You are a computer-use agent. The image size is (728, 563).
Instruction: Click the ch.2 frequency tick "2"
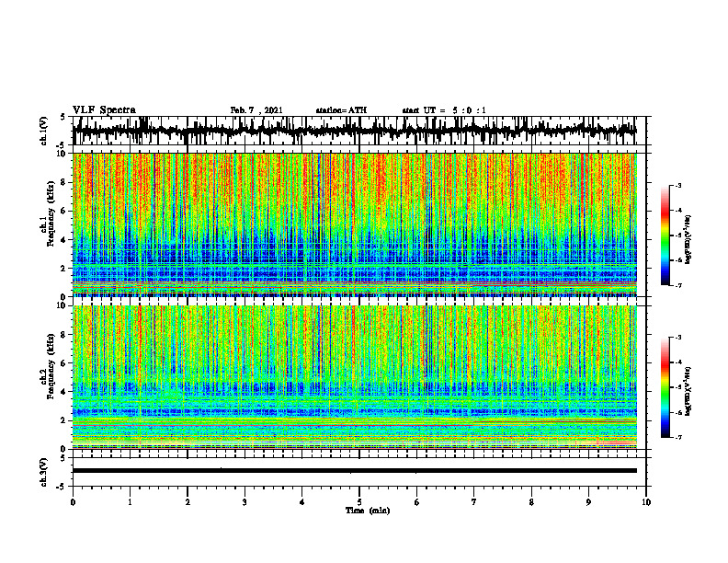(x=63, y=420)
